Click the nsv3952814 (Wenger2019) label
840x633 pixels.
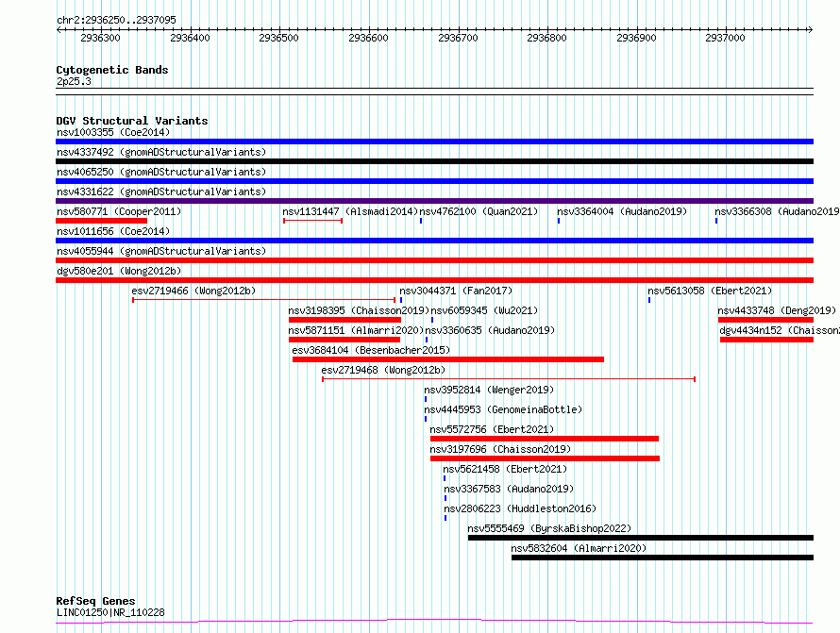click(x=489, y=390)
